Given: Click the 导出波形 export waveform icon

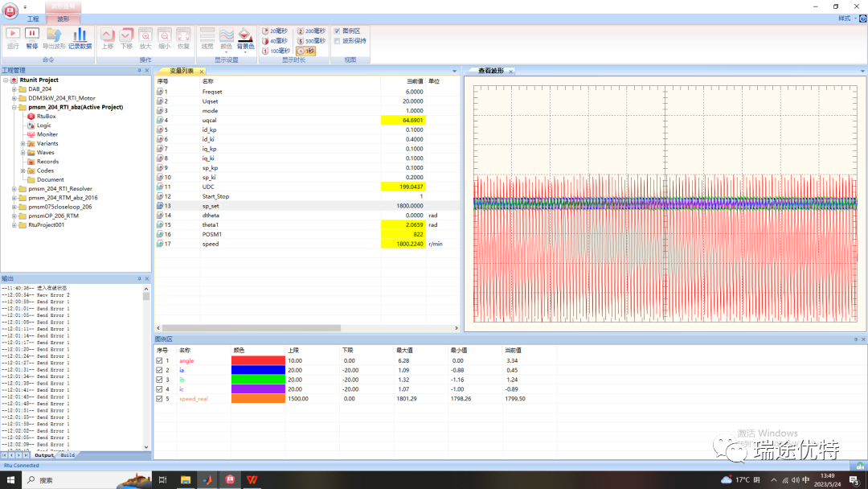Looking at the screenshot, I should tap(54, 35).
